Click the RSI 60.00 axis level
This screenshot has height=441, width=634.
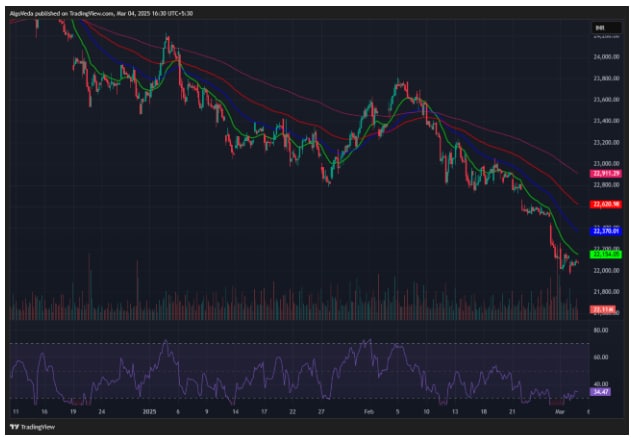(600, 357)
